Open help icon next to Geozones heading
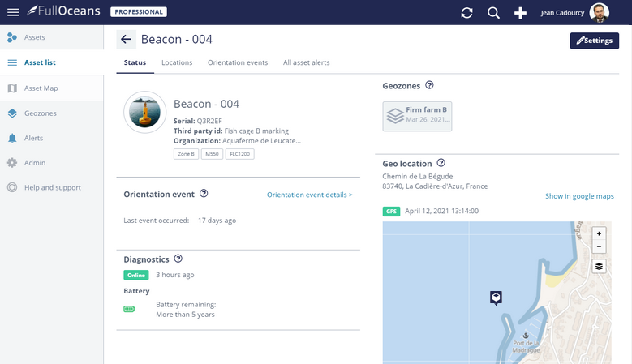632x364 pixels. 430,85
